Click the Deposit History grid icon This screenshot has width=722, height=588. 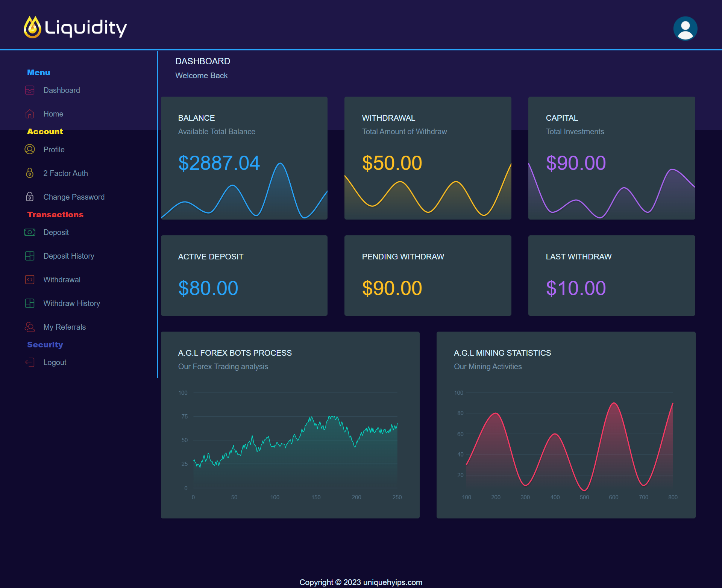30,256
